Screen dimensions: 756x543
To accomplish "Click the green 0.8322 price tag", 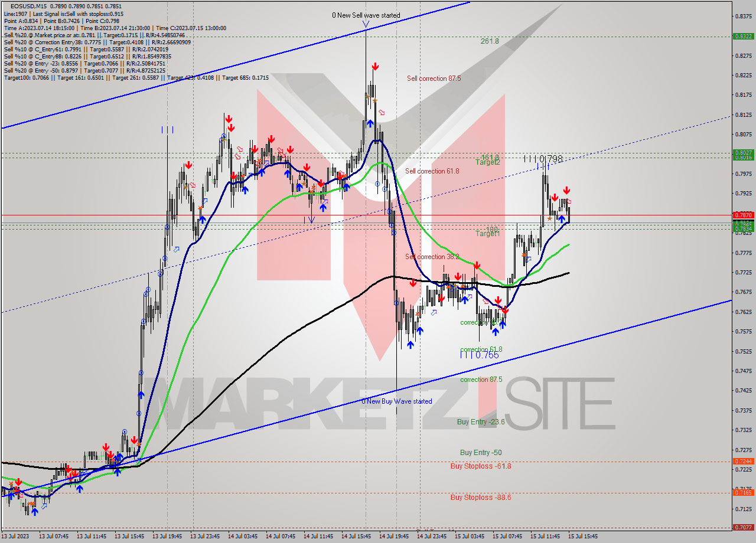I will pos(742,36).
